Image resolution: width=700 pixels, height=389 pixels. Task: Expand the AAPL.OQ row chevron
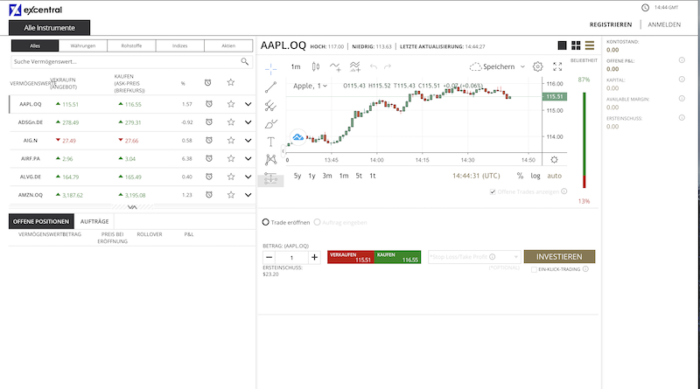[x=248, y=104]
